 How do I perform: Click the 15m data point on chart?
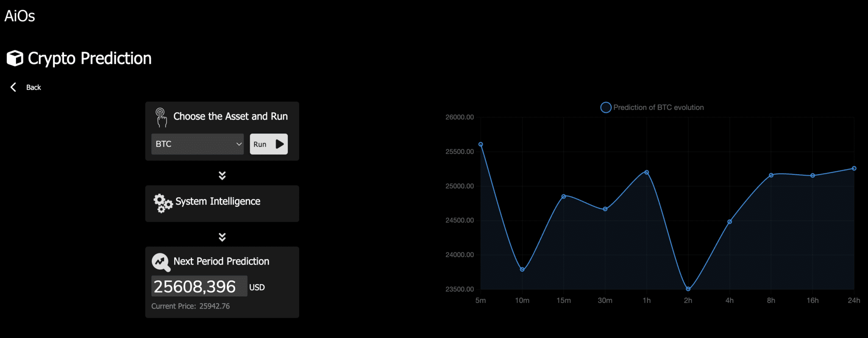click(x=564, y=196)
